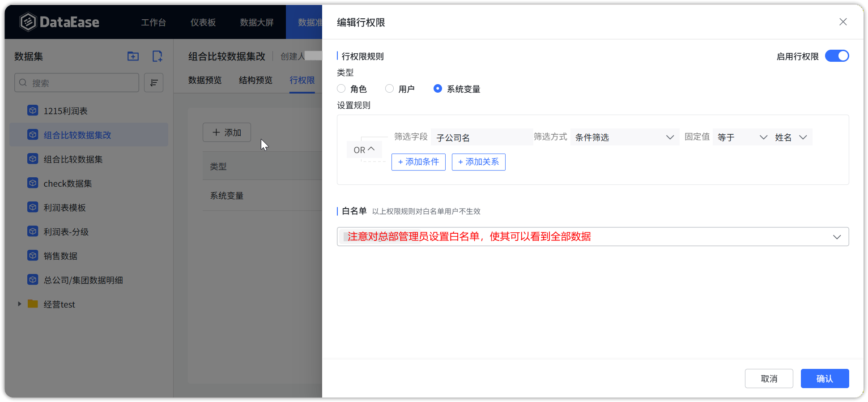Close the edit row permission dialog

coord(843,22)
